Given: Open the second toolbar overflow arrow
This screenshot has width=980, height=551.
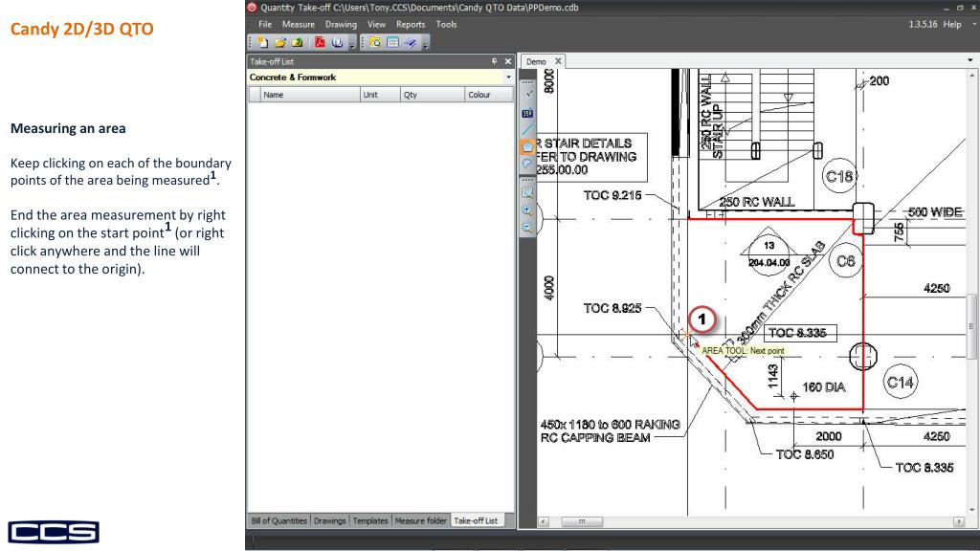Looking at the screenshot, I should (x=425, y=44).
